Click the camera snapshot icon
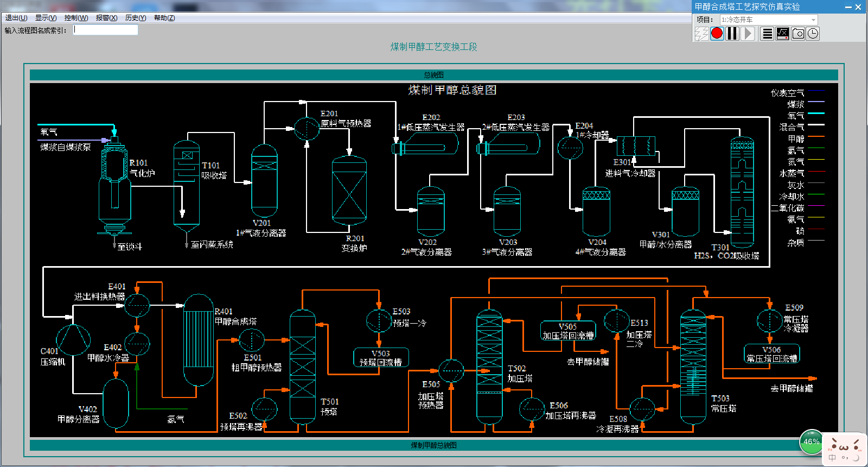 click(797, 34)
